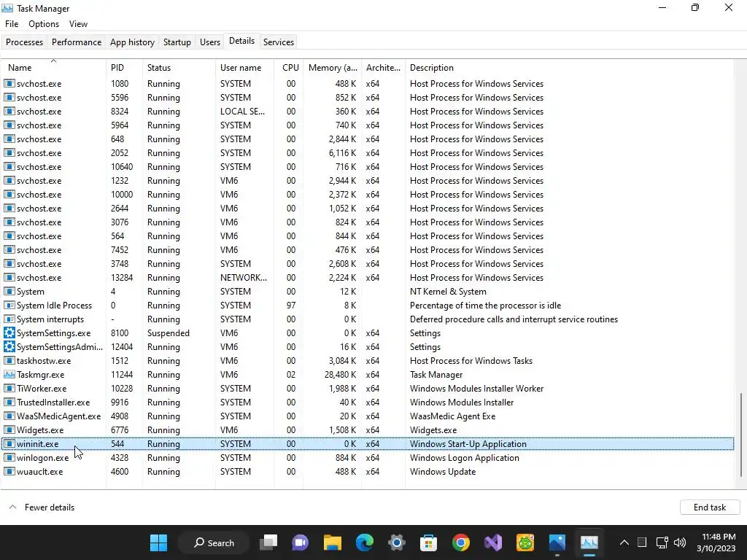
Task: Click the process list vertical scrollbar thumb
Action: coord(740,435)
